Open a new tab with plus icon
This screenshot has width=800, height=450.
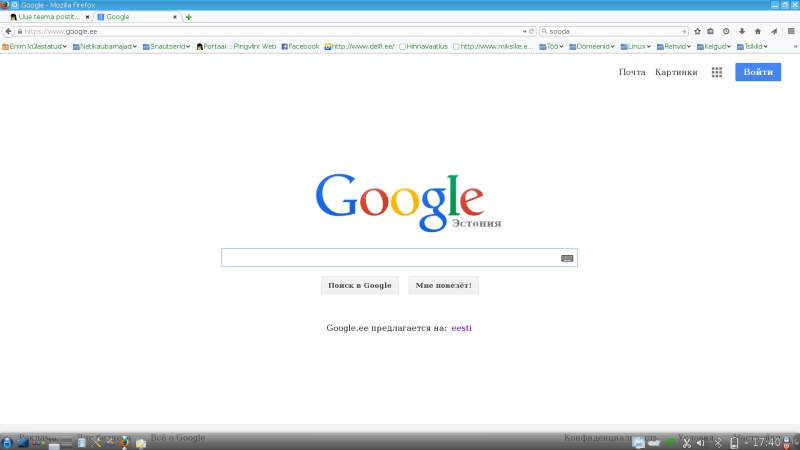[189, 17]
